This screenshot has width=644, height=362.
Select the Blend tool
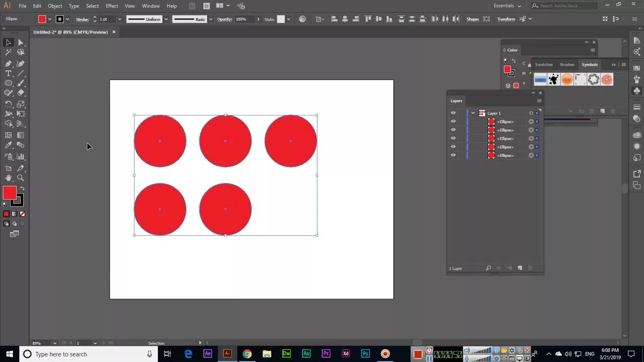(x=21, y=145)
